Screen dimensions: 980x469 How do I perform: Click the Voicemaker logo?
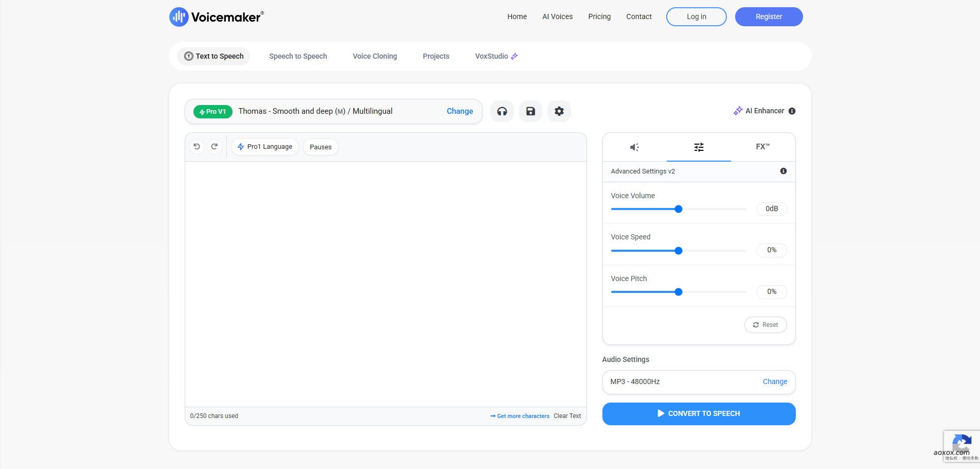coord(217,17)
